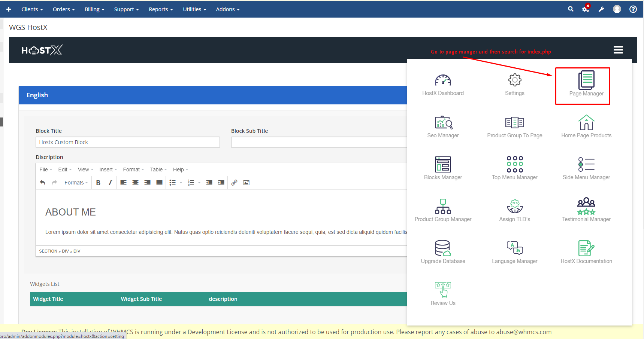Insert a numbered list

[x=191, y=183]
